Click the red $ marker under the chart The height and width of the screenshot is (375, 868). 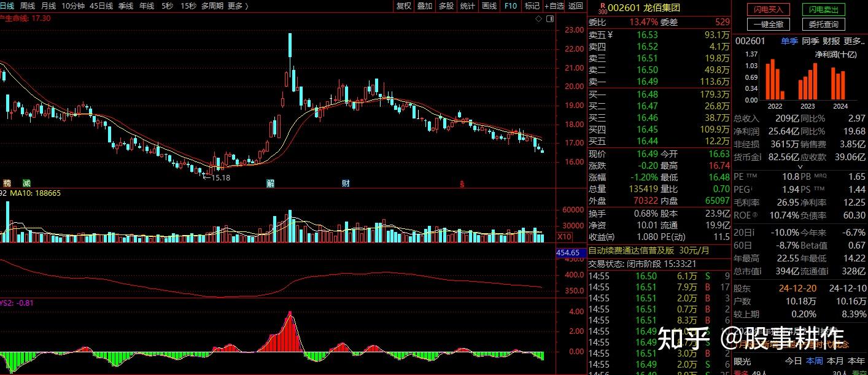pos(462,184)
